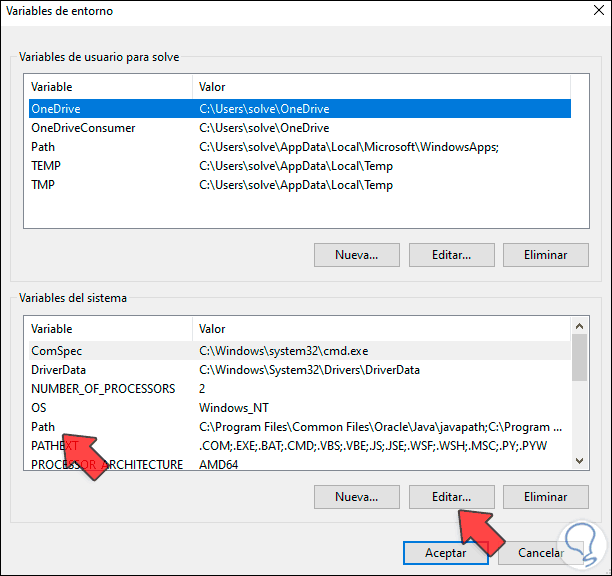
Task: Click Editar button for system variables
Action: point(452,497)
